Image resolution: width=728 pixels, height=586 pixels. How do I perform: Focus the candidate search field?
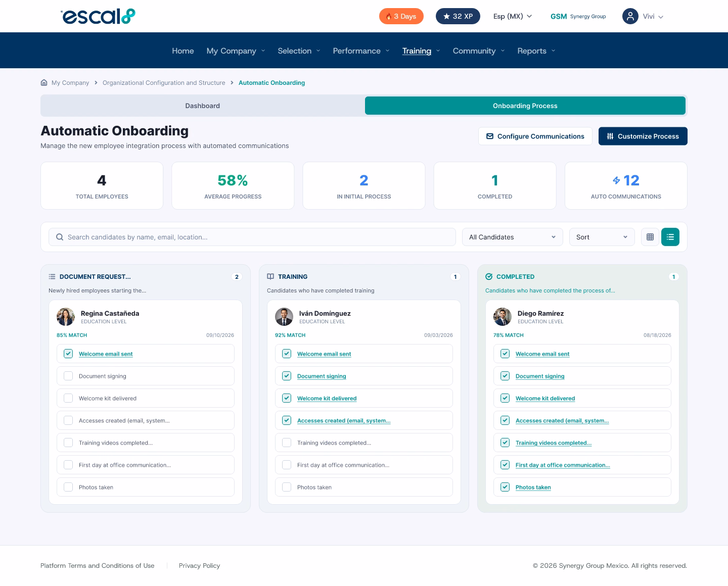click(x=252, y=237)
